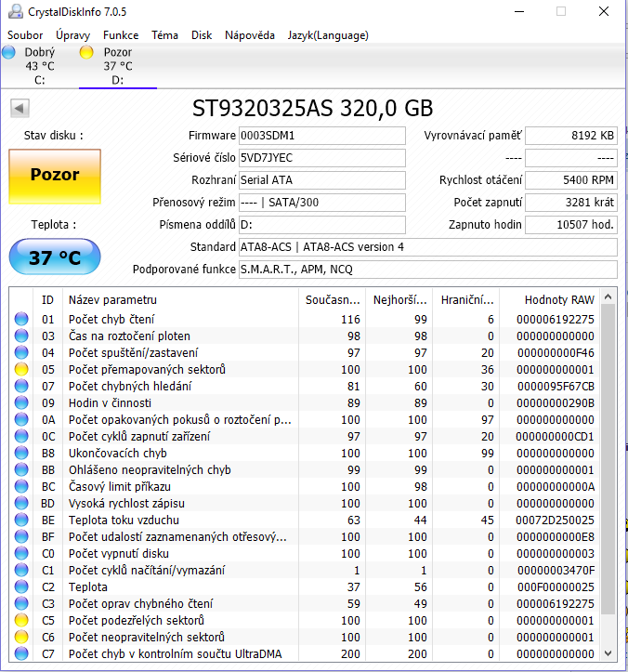The image size is (628, 672).
Task: Click the blue status icon for row BB
Action: click(x=21, y=469)
